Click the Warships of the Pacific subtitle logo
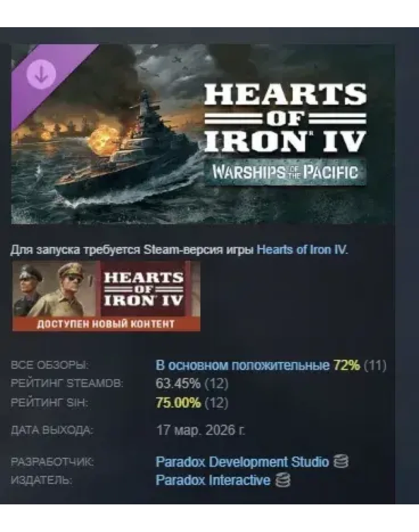Viewport: 419px width, 532px height. (285, 172)
